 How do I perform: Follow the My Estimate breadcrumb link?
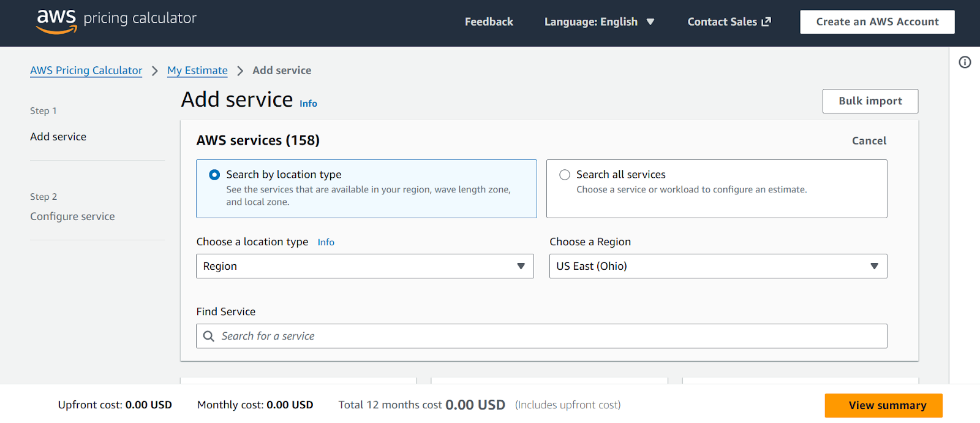[197, 70]
